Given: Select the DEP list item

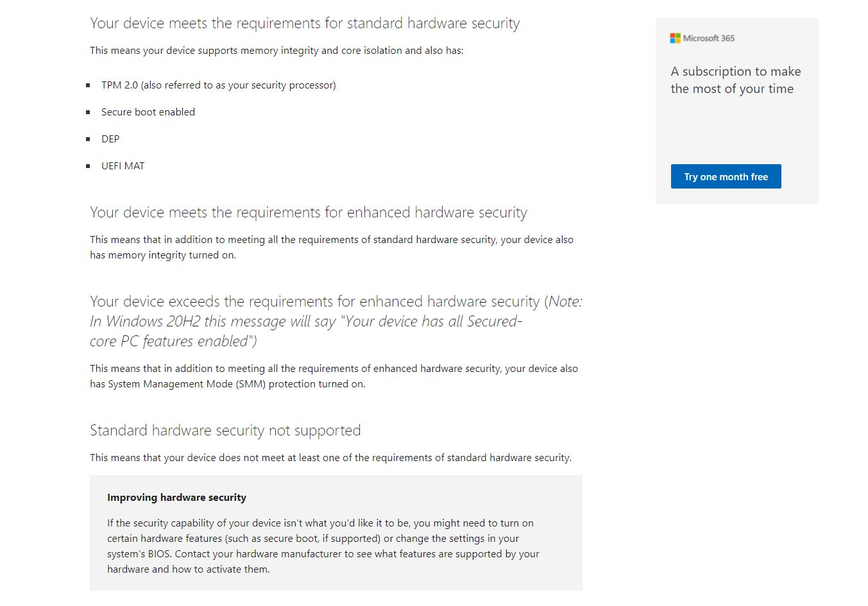Looking at the screenshot, I should point(110,139).
